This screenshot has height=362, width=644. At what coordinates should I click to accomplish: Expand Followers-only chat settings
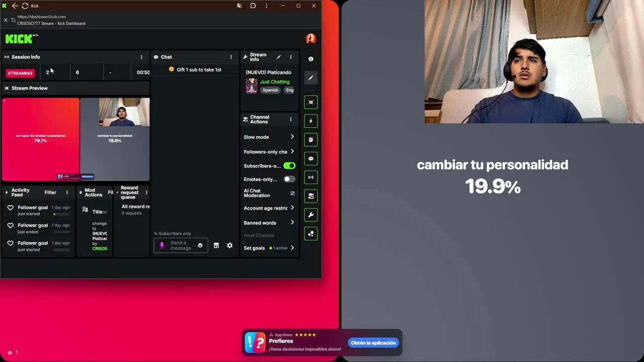[269, 151]
